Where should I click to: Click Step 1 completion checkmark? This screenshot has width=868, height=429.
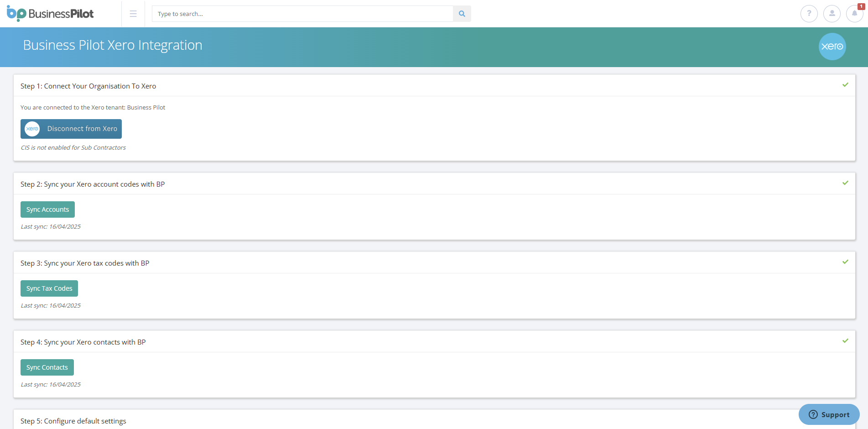(x=846, y=85)
